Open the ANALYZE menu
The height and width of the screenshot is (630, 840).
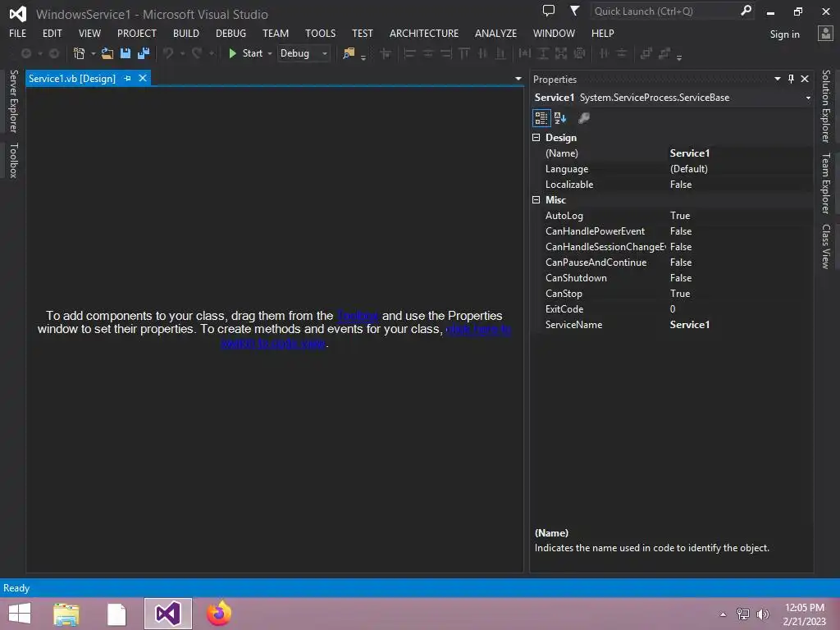(x=495, y=33)
